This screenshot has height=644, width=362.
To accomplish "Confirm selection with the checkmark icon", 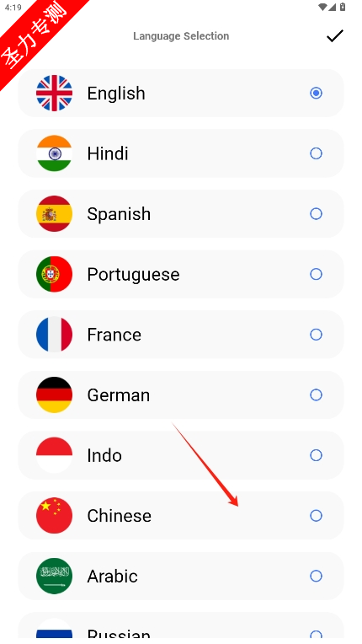I will (334, 35).
